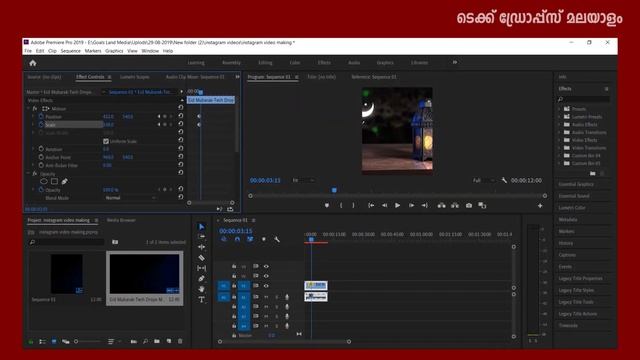
Task: Click the Extract button
Action: 455,205
